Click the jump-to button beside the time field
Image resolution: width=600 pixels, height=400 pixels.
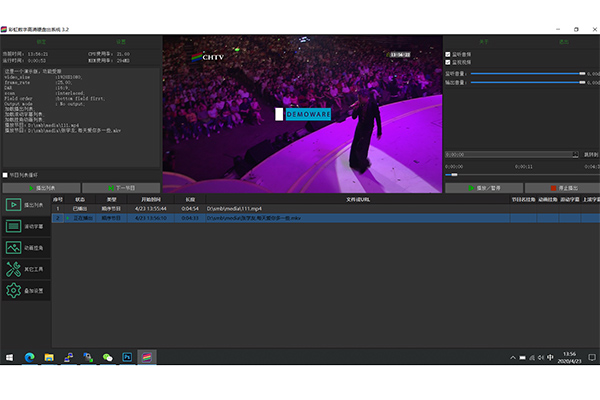click(591, 155)
